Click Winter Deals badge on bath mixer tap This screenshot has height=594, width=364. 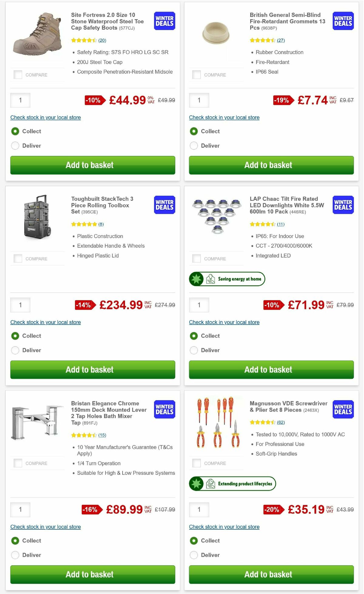(164, 409)
